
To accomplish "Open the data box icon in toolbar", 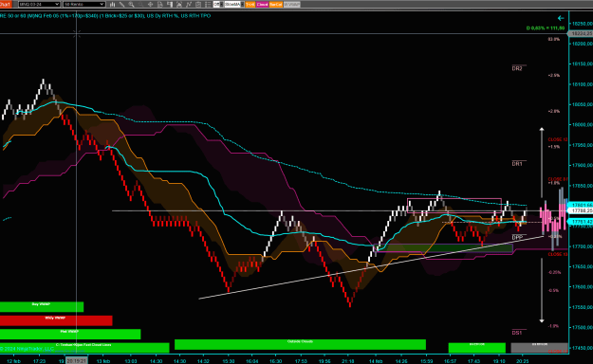I will [x=160, y=4].
